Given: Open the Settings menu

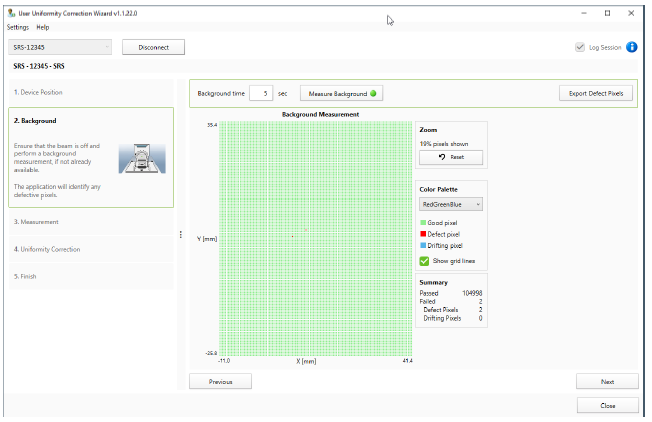Looking at the screenshot, I should [x=18, y=27].
